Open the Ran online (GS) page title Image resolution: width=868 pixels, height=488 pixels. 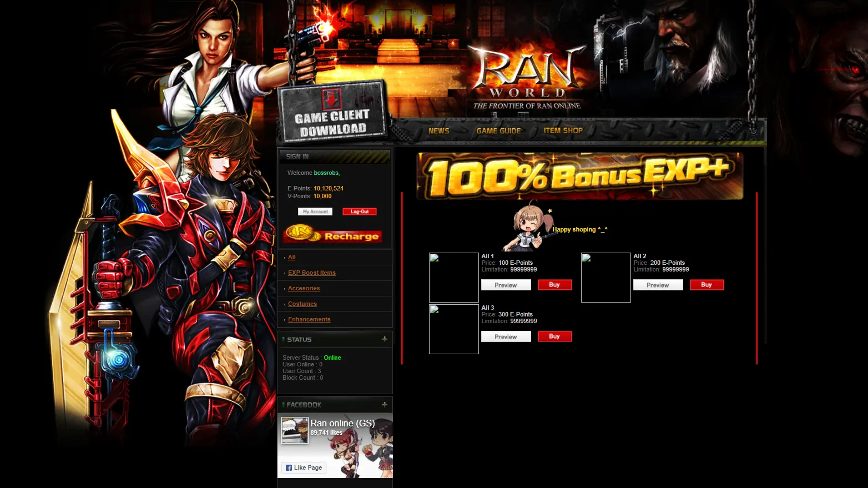pyautogui.click(x=342, y=423)
